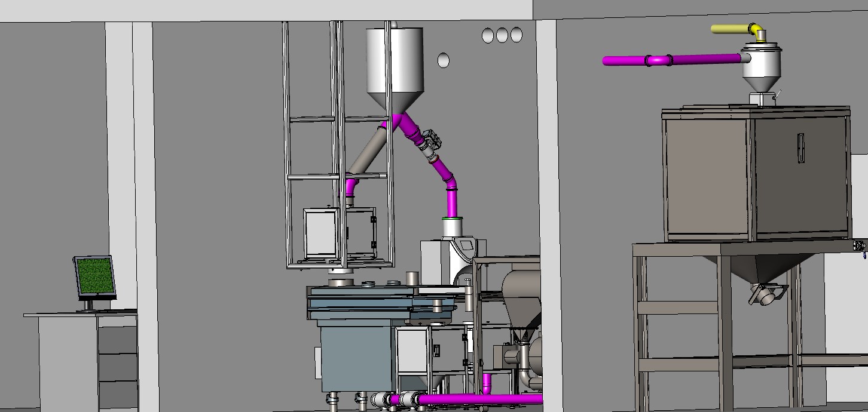The height and width of the screenshot is (412, 868).
Task: Select the computer monitor with green screen
Action: [95, 277]
